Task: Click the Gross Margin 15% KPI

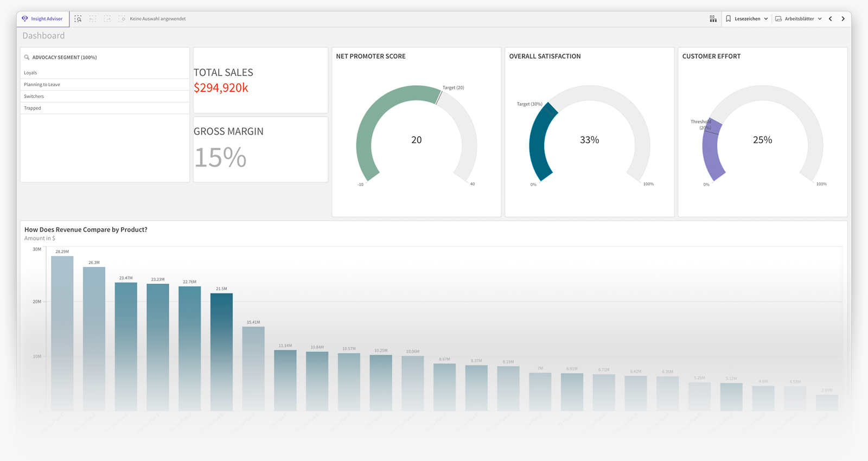Action: pos(220,157)
